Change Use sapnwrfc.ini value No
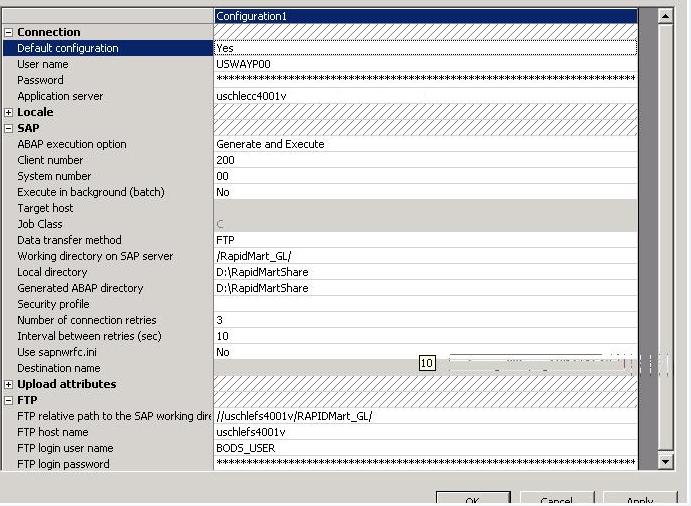This screenshot has height=506, width=691. [426, 352]
